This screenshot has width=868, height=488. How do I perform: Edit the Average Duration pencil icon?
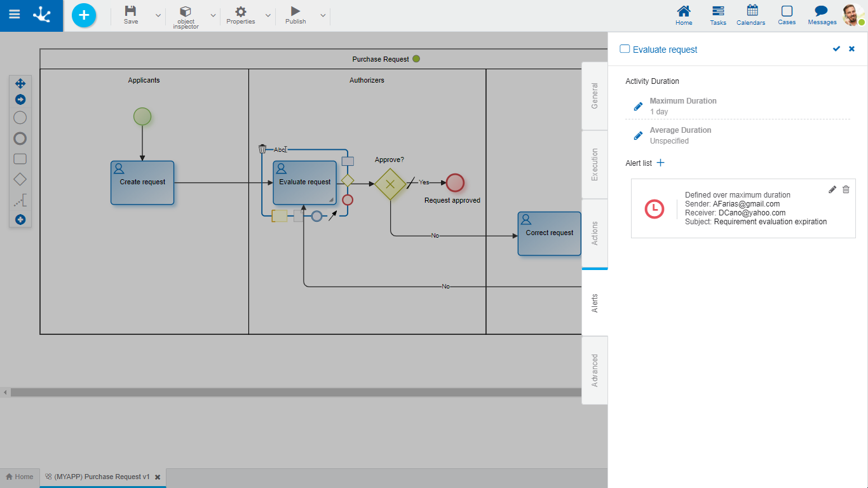tap(638, 135)
